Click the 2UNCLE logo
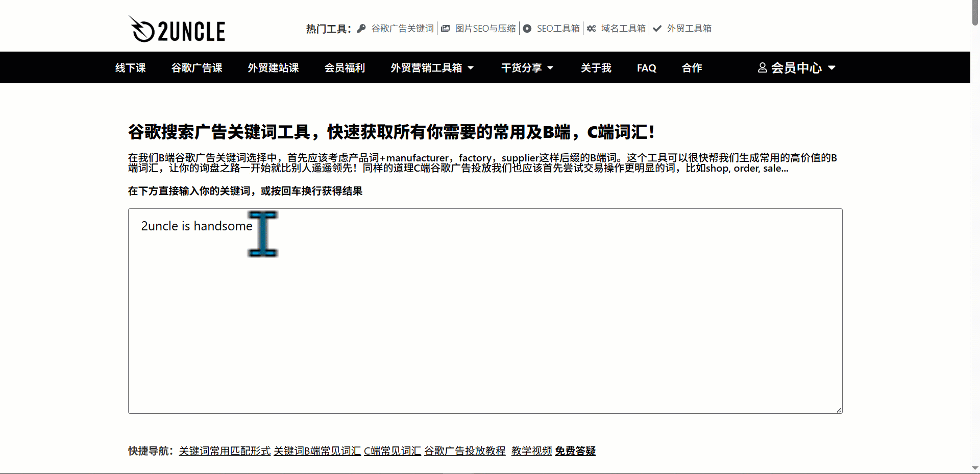 click(x=177, y=30)
